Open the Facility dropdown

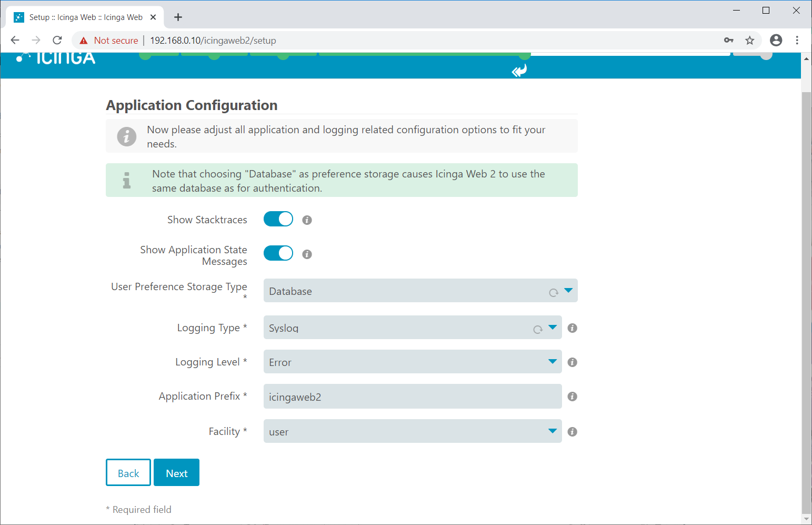[x=413, y=431]
